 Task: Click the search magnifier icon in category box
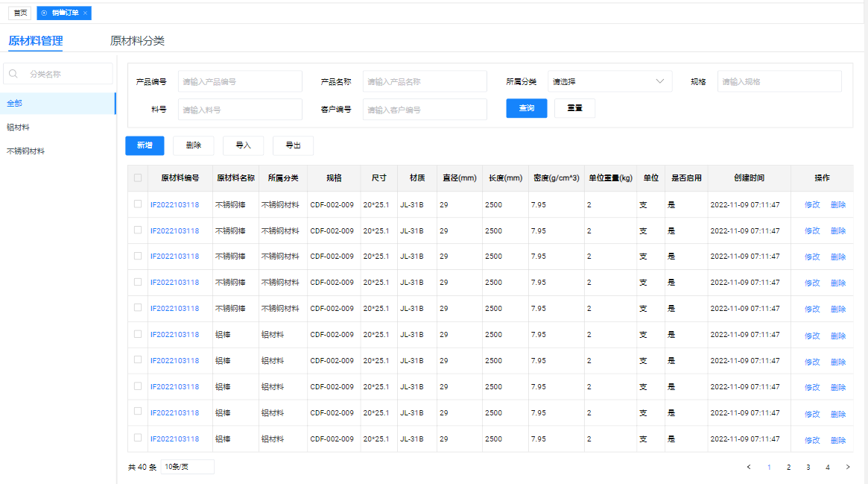coord(13,74)
